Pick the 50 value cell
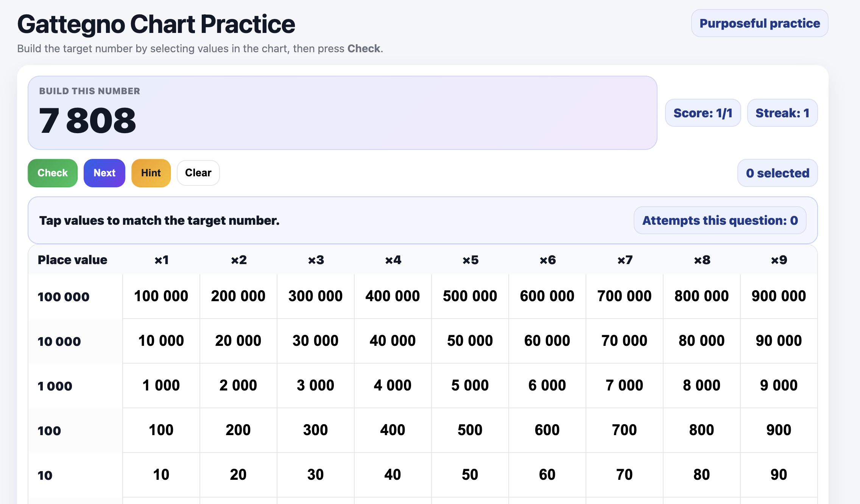The width and height of the screenshot is (860, 504). point(470,474)
